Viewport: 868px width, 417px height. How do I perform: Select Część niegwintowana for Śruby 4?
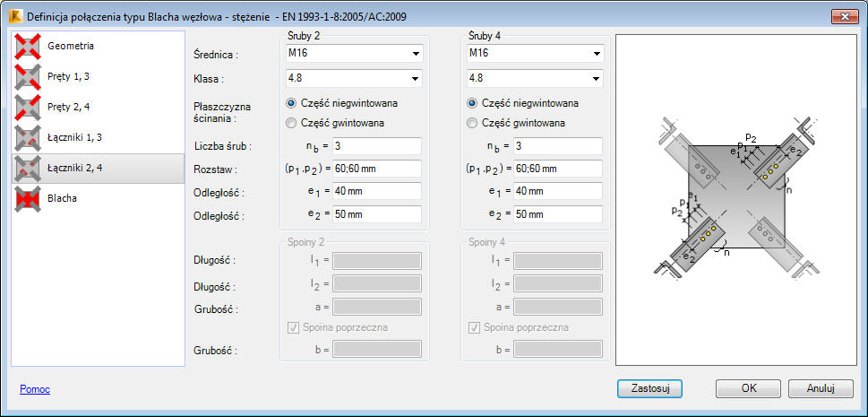click(x=524, y=103)
